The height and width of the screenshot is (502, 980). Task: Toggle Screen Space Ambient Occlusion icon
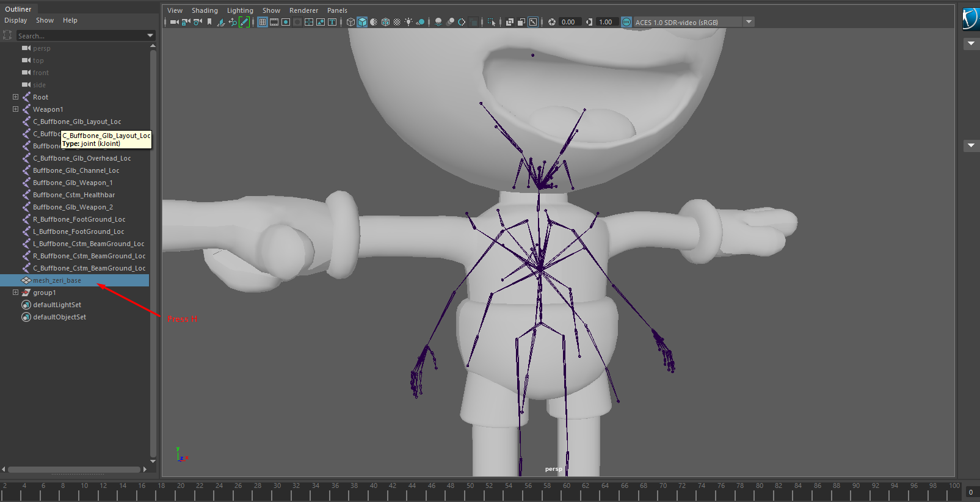(438, 22)
